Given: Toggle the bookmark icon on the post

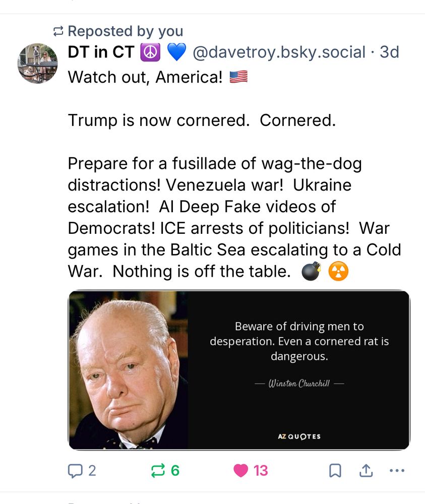Looking at the screenshot, I should click(335, 471).
